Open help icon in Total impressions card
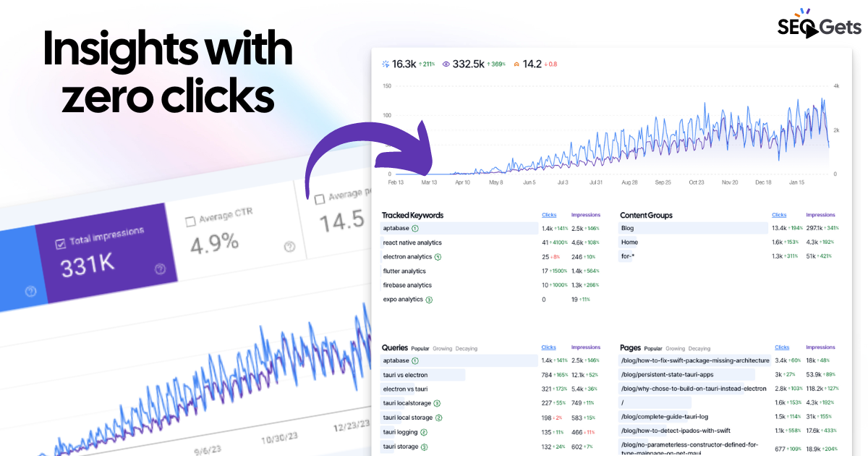This screenshot has height=456, width=868. coord(160,270)
